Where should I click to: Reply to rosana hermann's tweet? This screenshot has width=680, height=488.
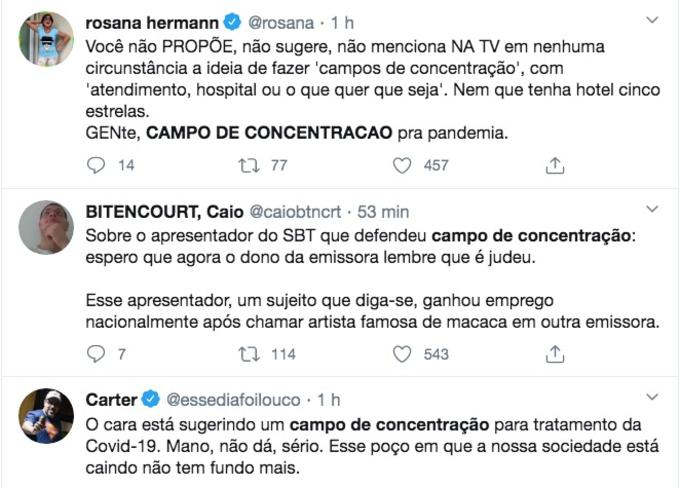[97, 166]
